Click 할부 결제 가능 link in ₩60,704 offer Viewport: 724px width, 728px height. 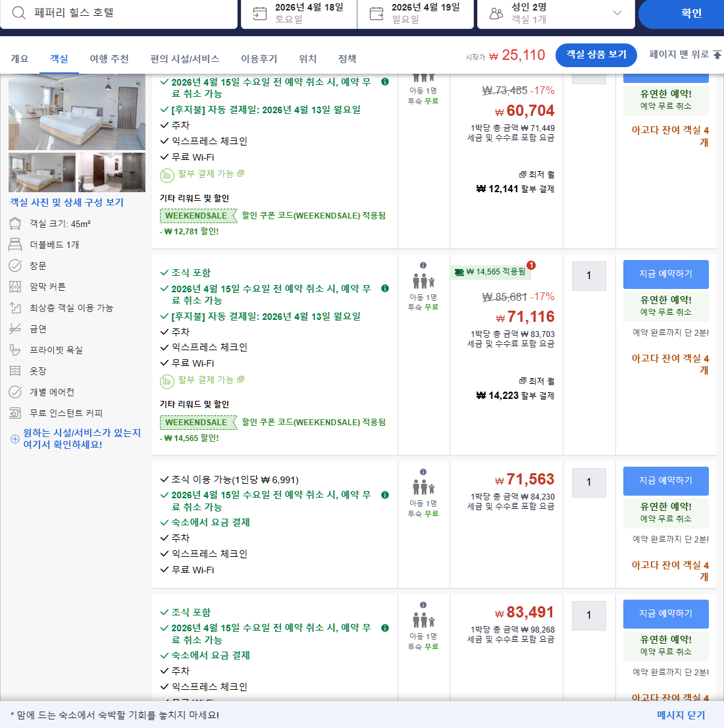pyautogui.click(x=211, y=174)
